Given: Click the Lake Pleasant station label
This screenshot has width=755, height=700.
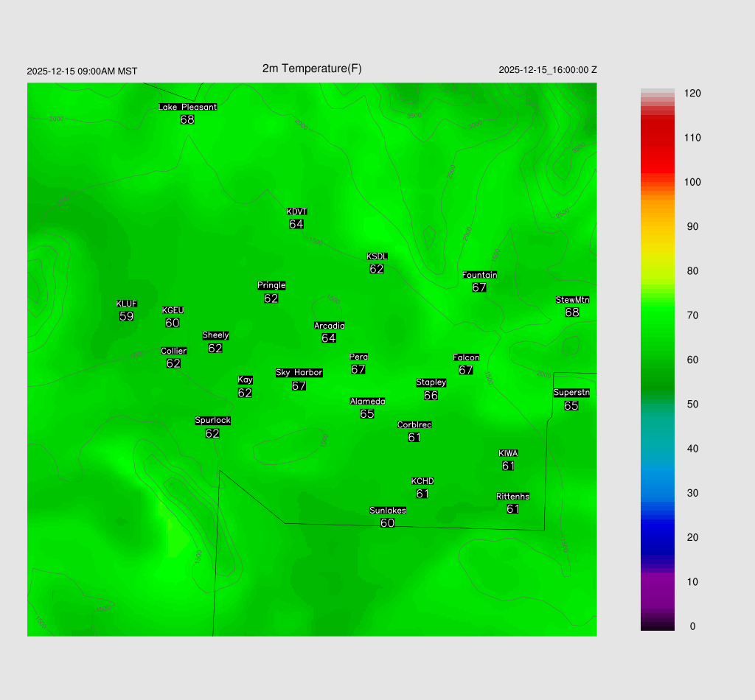Looking at the screenshot, I should pos(187,107).
